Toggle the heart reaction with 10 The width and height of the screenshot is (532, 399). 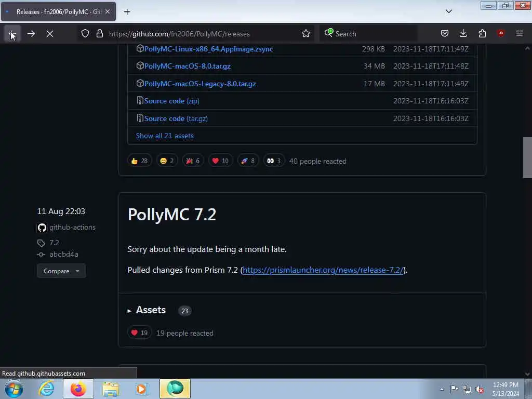point(220,161)
